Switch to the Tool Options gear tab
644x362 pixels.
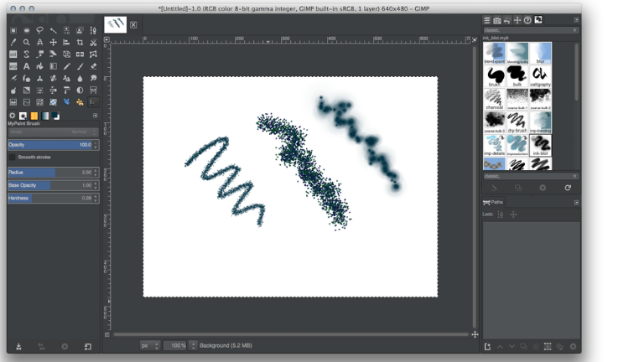click(13, 116)
